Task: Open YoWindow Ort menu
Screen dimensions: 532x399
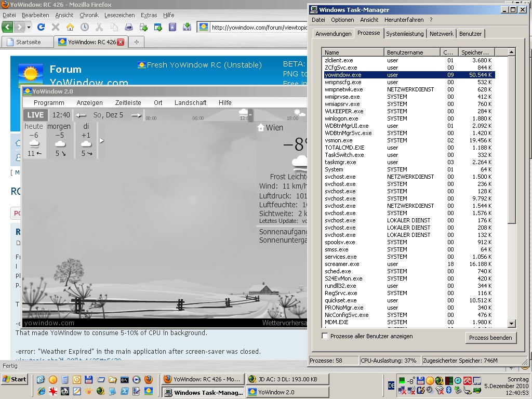Action: [x=158, y=103]
